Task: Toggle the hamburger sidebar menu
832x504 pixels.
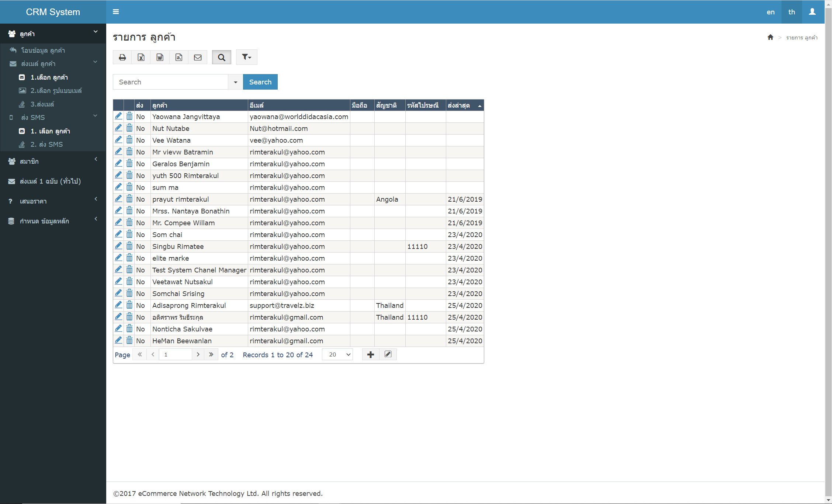Action: [116, 12]
